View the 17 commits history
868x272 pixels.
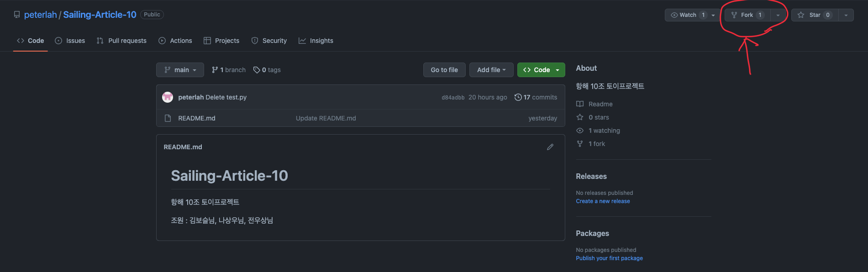point(536,97)
